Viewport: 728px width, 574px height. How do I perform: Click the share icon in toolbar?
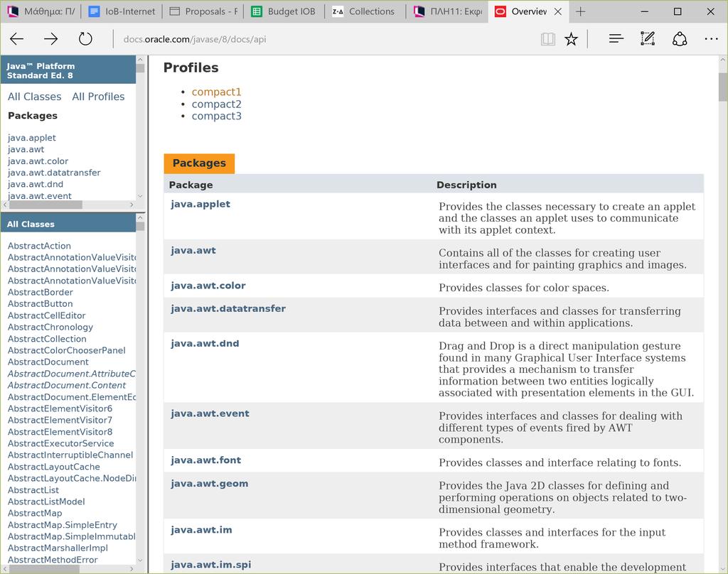tap(679, 39)
